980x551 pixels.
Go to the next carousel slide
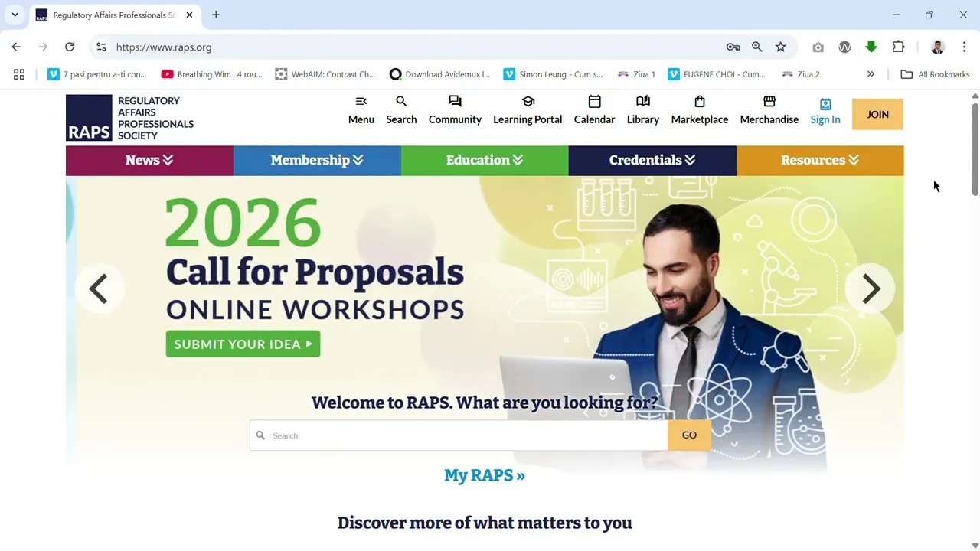tap(871, 289)
